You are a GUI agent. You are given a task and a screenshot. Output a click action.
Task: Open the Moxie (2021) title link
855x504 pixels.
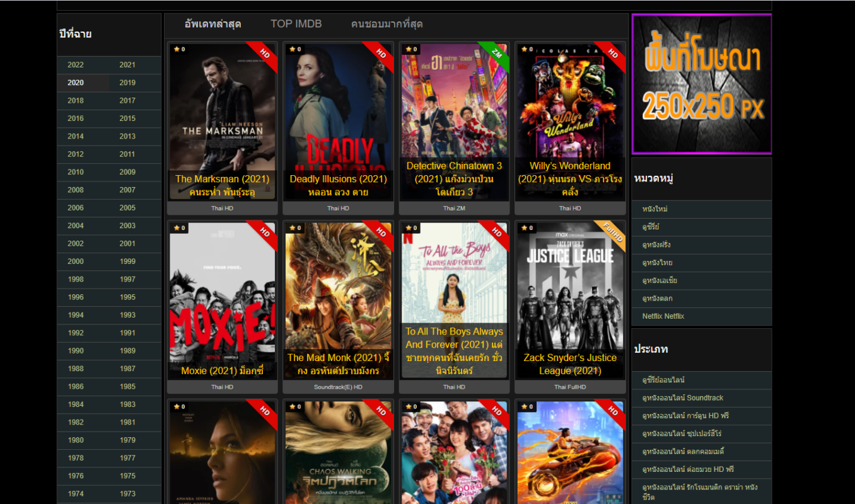tap(222, 371)
